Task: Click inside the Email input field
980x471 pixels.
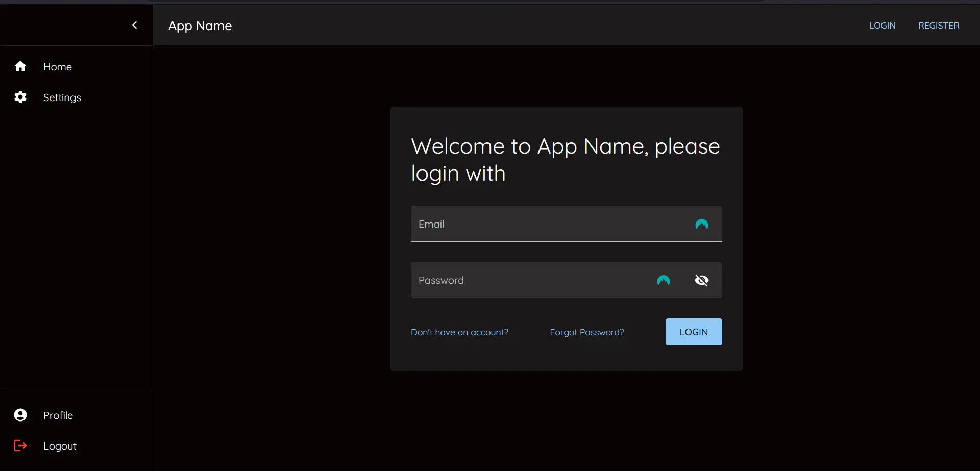Action: tap(536, 224)
